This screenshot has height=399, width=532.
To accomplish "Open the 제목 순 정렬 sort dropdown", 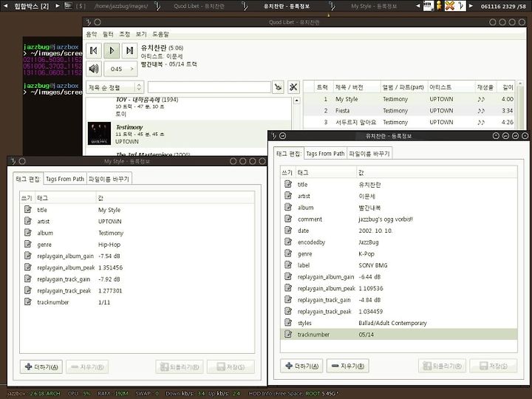I will [115, 87].
